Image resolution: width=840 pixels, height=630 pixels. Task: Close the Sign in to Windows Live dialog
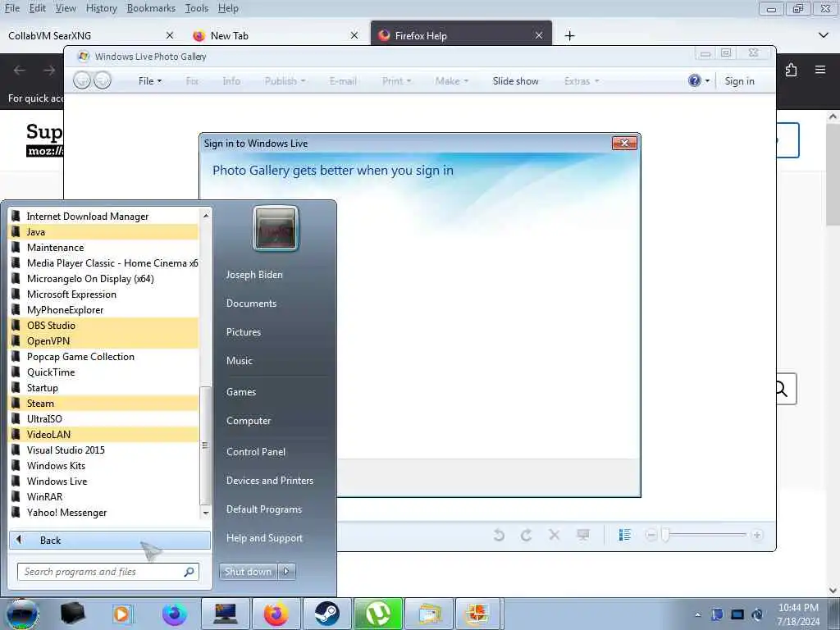(x=624, y=143)
